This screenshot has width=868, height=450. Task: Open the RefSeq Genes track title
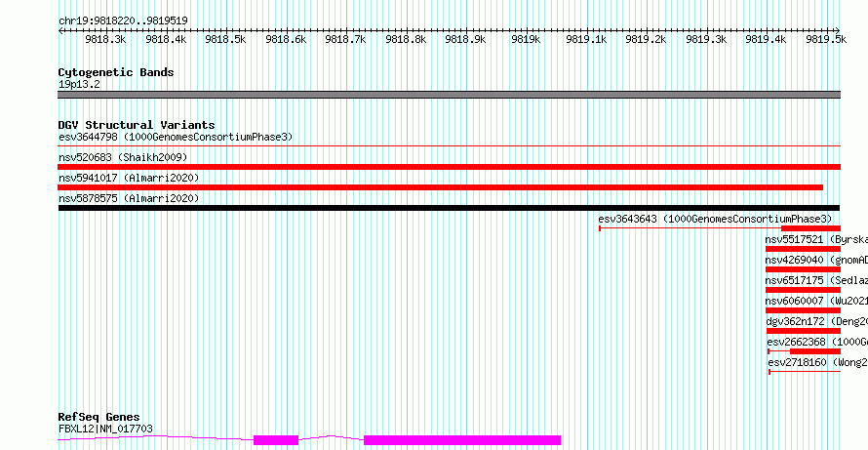pos(99,418)
